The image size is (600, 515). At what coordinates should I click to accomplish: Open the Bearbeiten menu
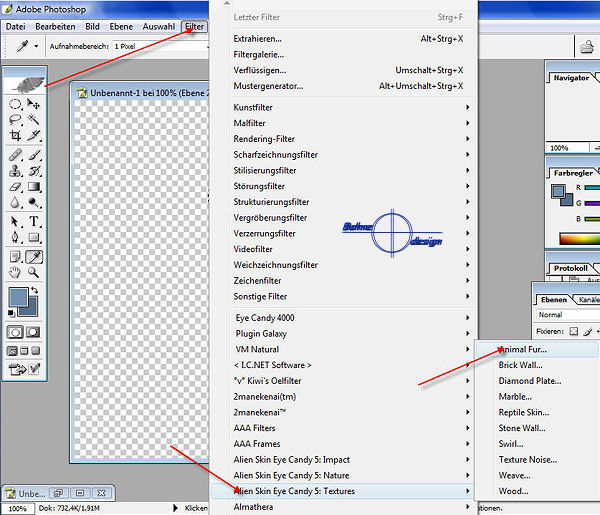55,26
